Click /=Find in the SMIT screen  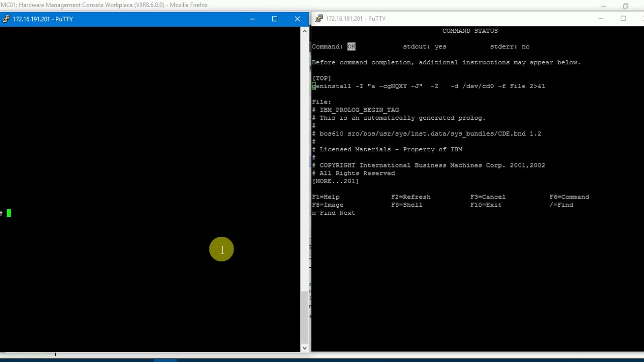[561, 205]
